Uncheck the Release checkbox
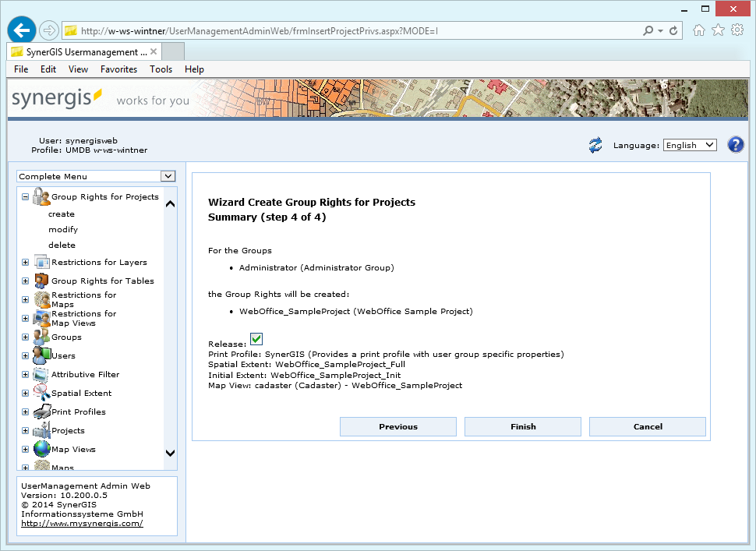The image size is (756, 551). (x=256, y=338)
